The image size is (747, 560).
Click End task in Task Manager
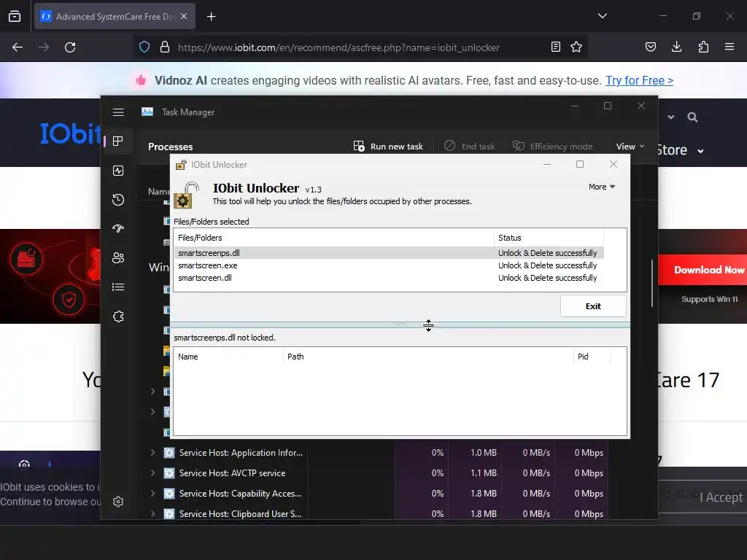tap(469, 146)
